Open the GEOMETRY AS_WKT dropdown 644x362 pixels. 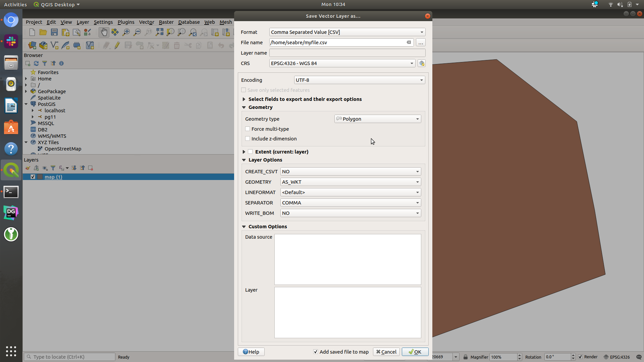(x=351, y=182)
